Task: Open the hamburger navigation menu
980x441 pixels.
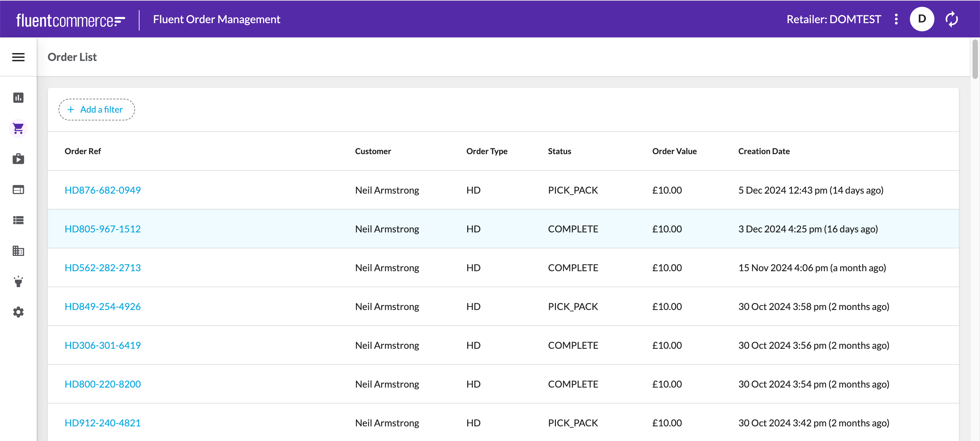Action: pos(18,57)
